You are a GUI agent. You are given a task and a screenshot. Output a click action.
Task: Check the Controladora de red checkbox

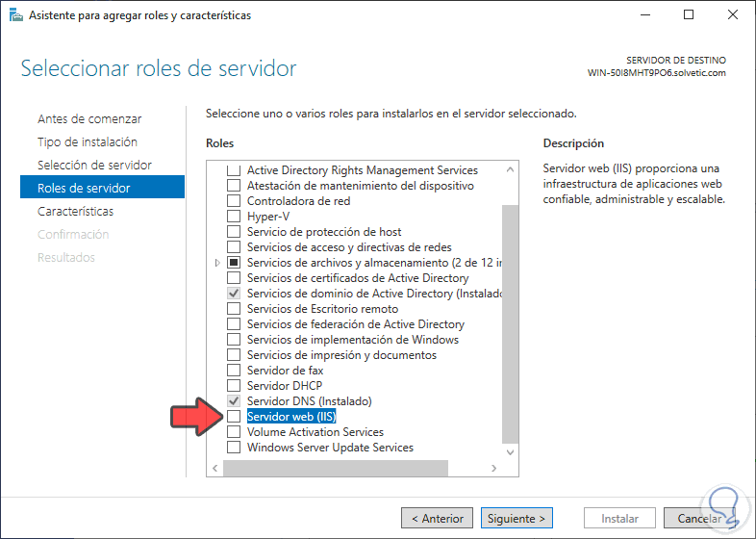(234, 201)
